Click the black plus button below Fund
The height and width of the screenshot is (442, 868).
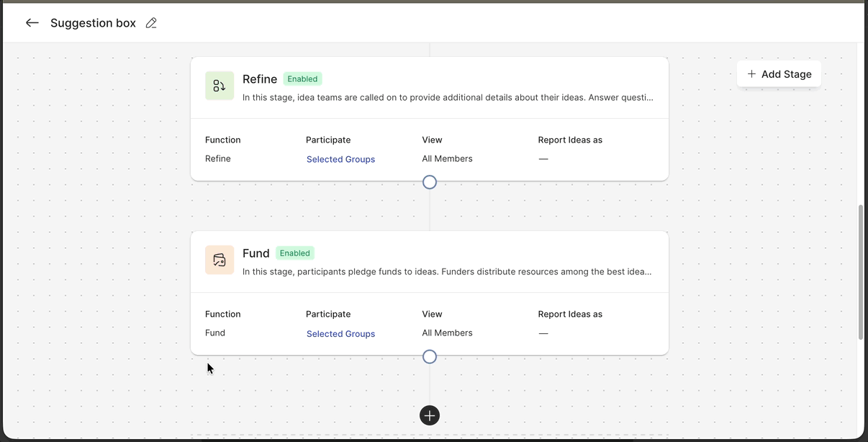pos(430,415)
